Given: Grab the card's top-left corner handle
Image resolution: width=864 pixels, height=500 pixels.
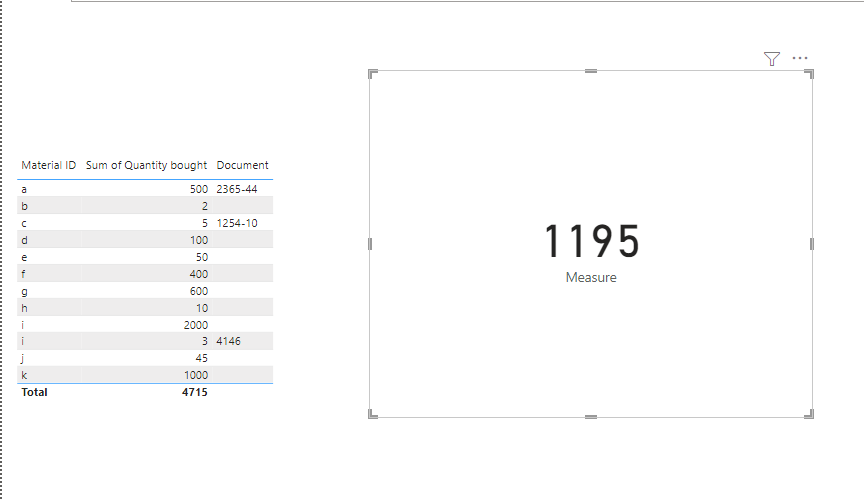Looking at the screenshot, I should (x=372, y=74).
